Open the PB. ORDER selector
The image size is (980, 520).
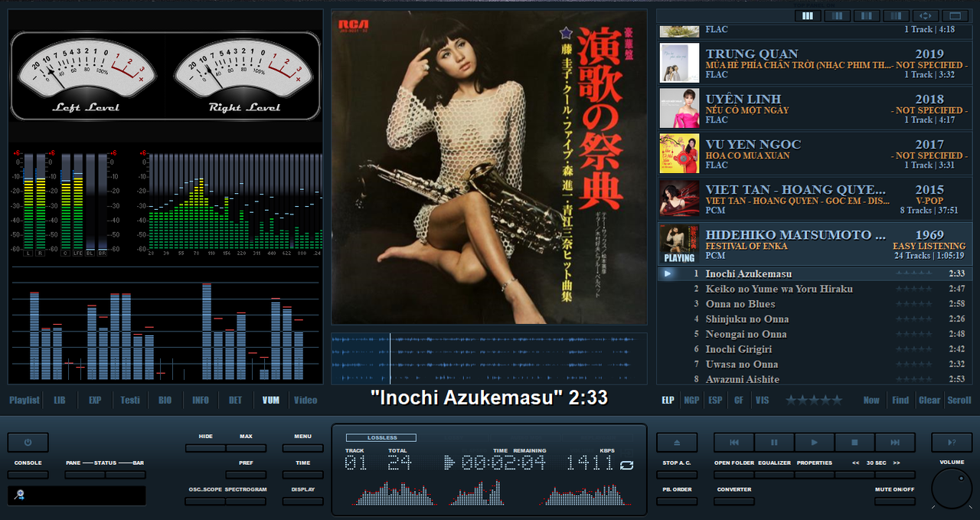click(677, 502)
